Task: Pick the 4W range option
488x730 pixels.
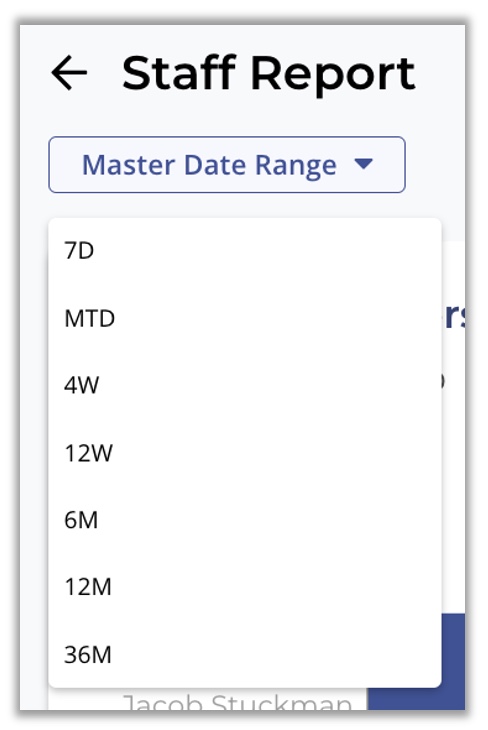Action: click(x=244, y=385)
